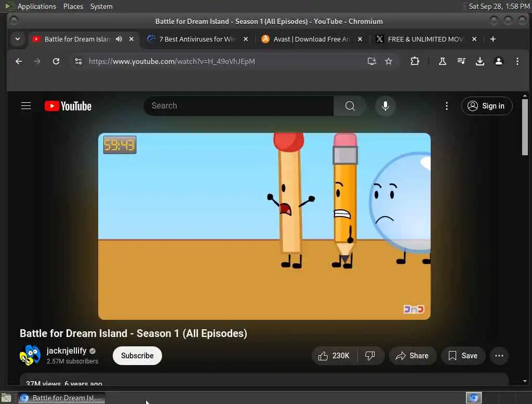Open YouTube settings three-dot menu
532x404 pixels.
tap(446, 106)
